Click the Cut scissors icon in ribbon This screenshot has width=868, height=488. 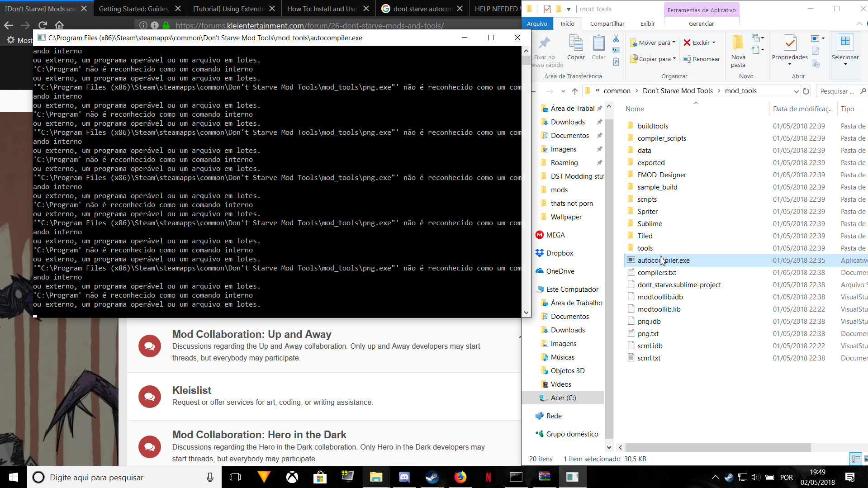[616, 39]
